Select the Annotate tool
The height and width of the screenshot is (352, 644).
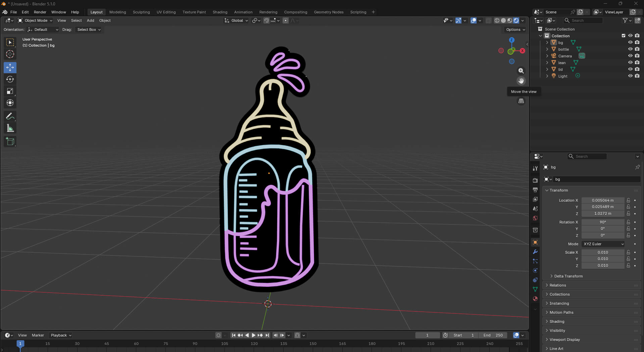coord(10,116)
